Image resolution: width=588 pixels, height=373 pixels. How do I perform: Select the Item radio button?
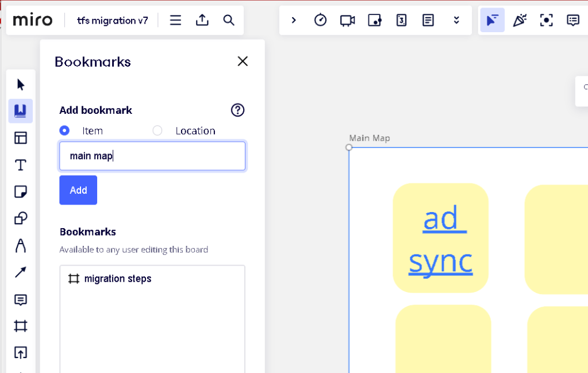pyautogui.click(x=64, y=130)
